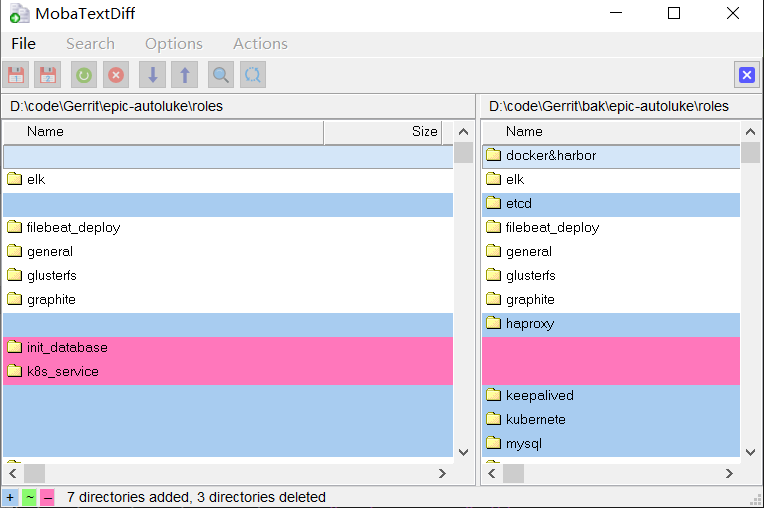This screenshot has height=508, width=764.
Task: Click the folder icon next to init_database
Action: (x=15, y=347)
